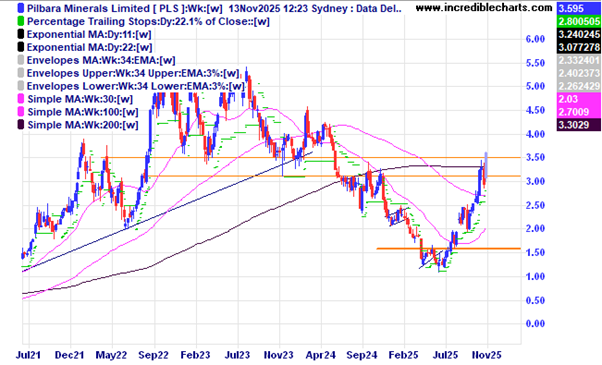Image resolution: width=602 pixels, height=365 pixels.
Task: Click the 1.00 price axis label
Action: click(x=535, y=276)
